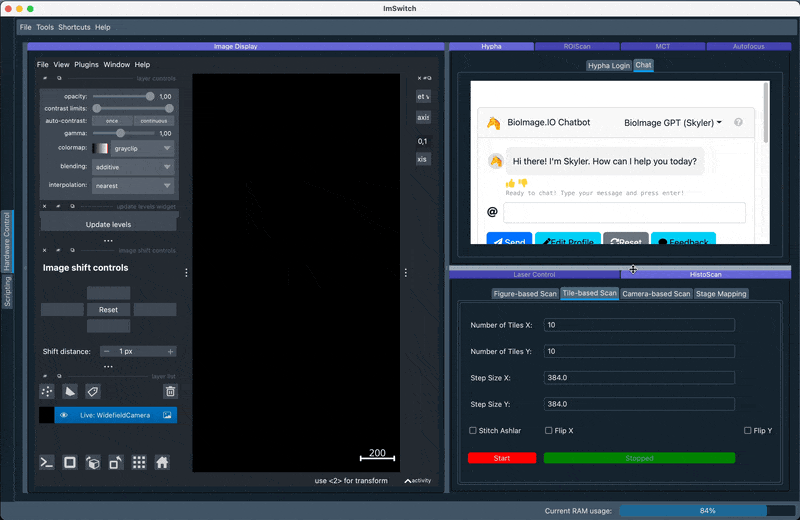Check the Flip X option

click(x=549, y=431)
